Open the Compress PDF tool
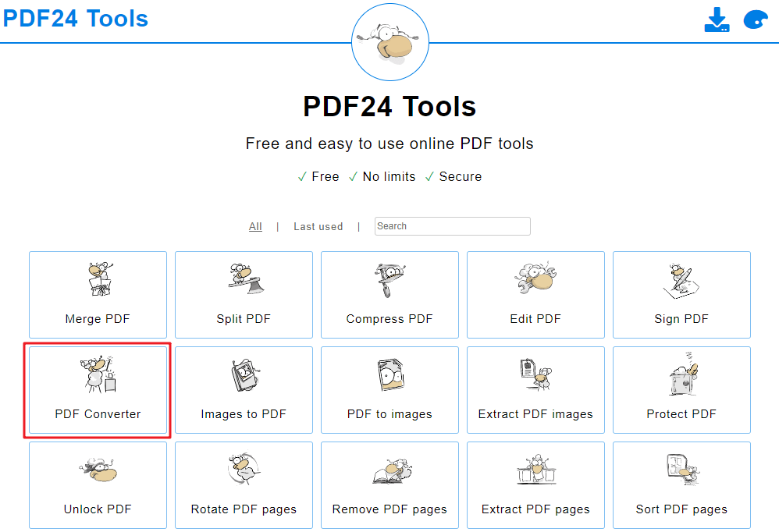Viewport: 779px width, 532px height. [x=389, y=295]
